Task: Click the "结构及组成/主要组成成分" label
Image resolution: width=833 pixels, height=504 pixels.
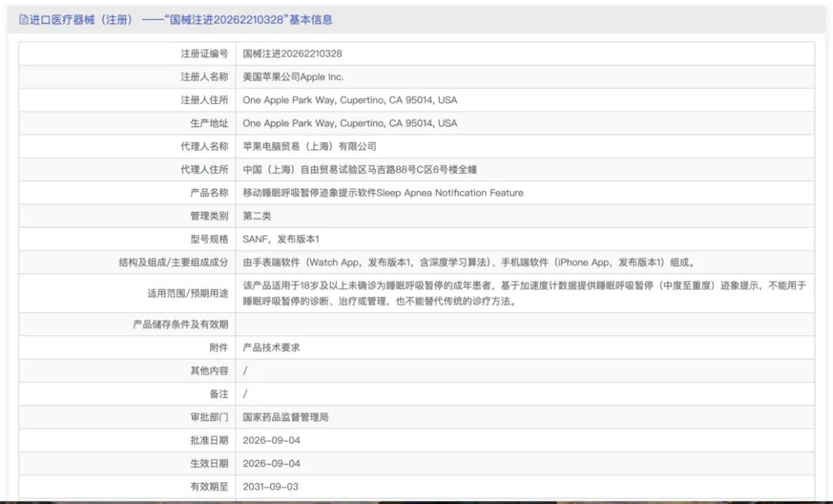Action: click(x=174, y=263)
